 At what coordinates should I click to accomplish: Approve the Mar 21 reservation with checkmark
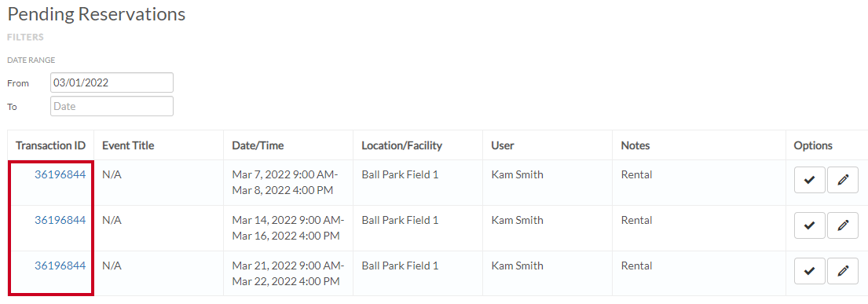tap(809, 271)
